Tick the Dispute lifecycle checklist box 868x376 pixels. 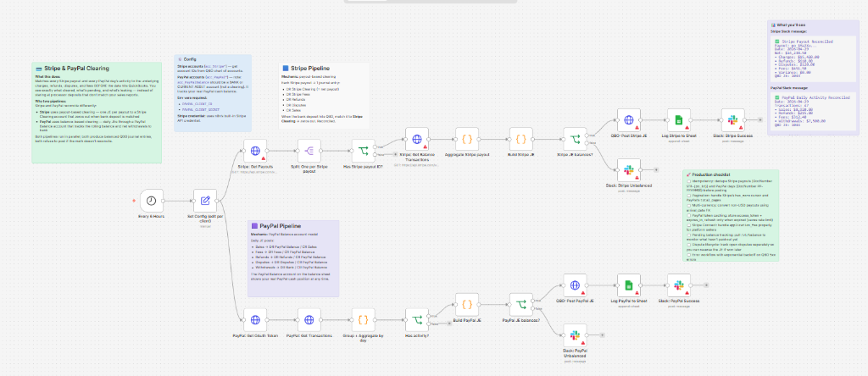tap(689, 245)
